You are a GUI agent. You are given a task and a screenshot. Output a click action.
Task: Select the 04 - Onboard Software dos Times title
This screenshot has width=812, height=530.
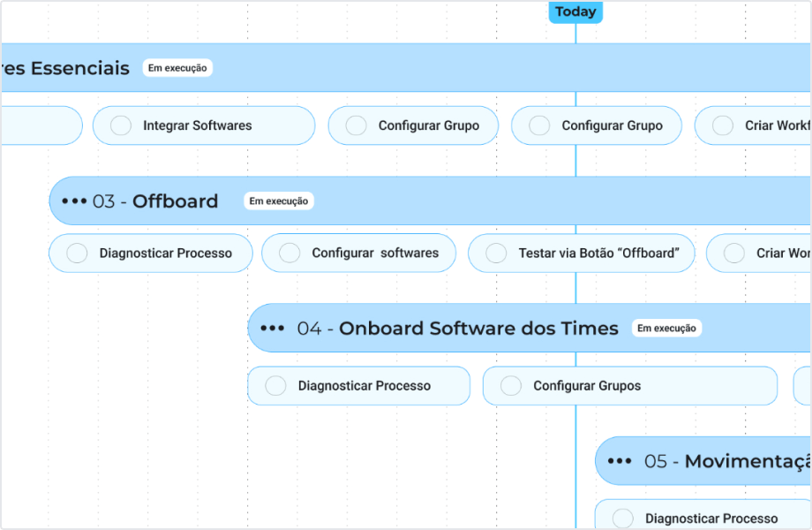click(x=478, y=329)
